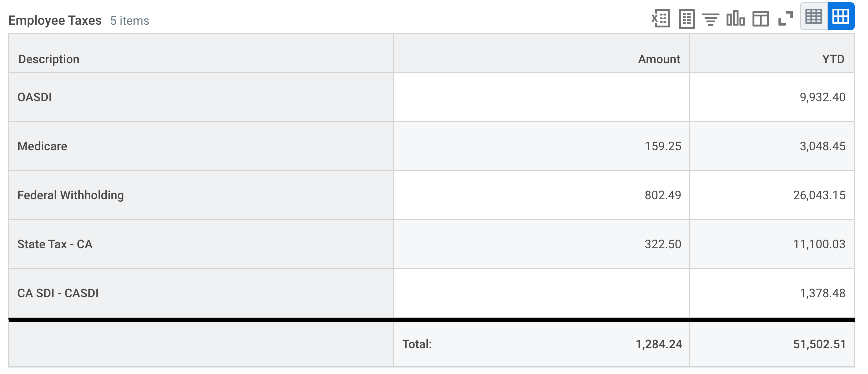Screen dimensions: 868x374
Task: Click the Medicare amount 159.25
Action: pyautogui.click(x=663, y=146)
